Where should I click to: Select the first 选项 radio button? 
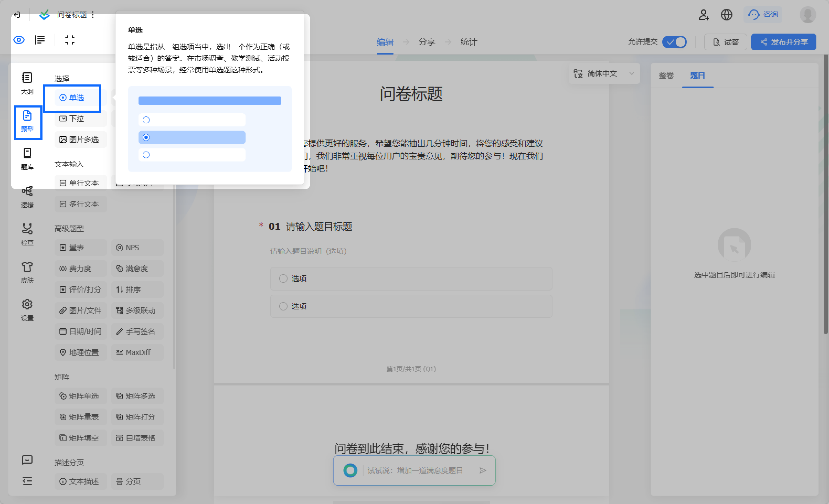[x=283, y=278]
